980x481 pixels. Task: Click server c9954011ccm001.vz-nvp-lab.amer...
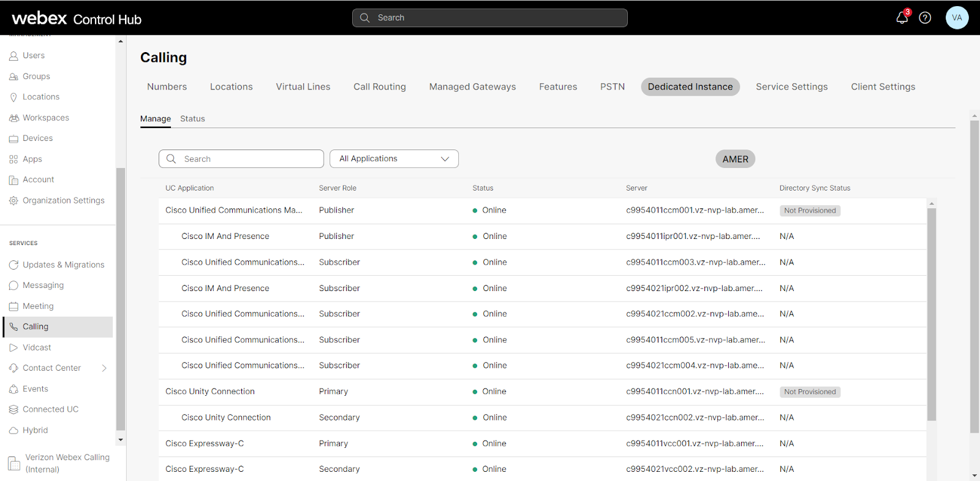tap(695, 210)
